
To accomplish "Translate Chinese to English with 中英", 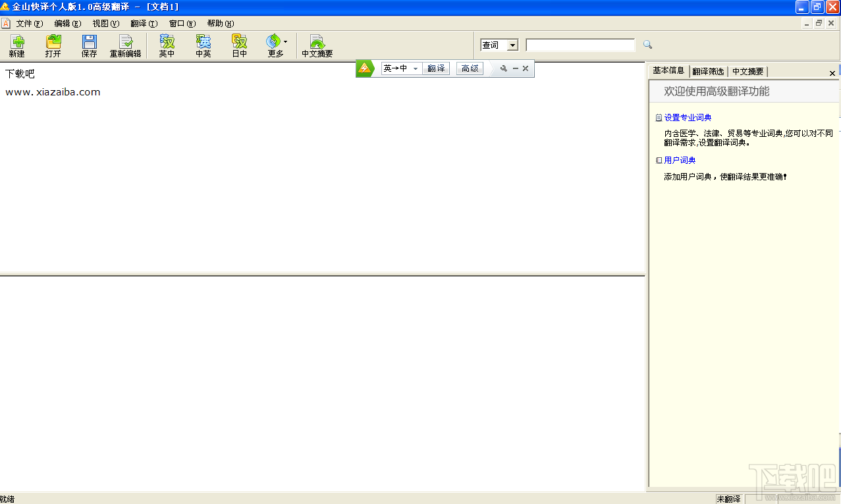I will 203,46.
